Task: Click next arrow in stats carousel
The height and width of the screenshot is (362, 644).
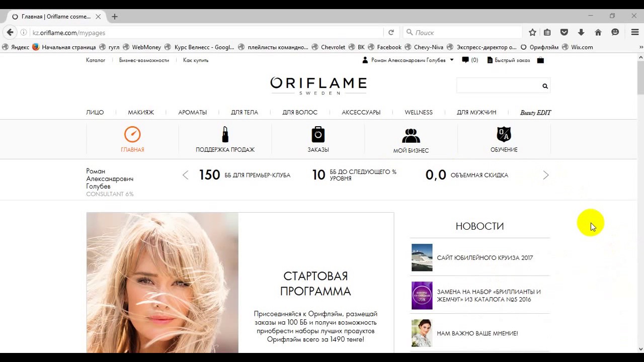Action: (x=546, y=175)
